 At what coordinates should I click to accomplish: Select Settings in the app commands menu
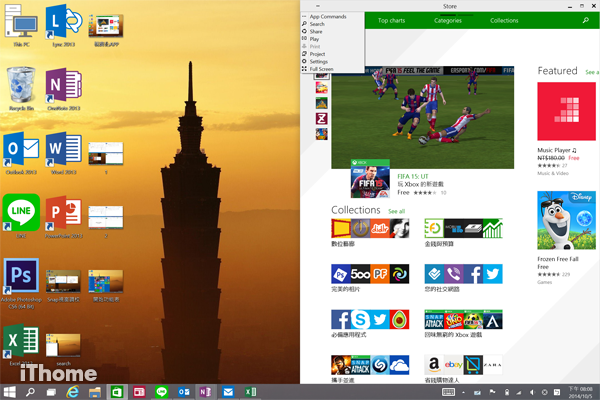(318, 62)
